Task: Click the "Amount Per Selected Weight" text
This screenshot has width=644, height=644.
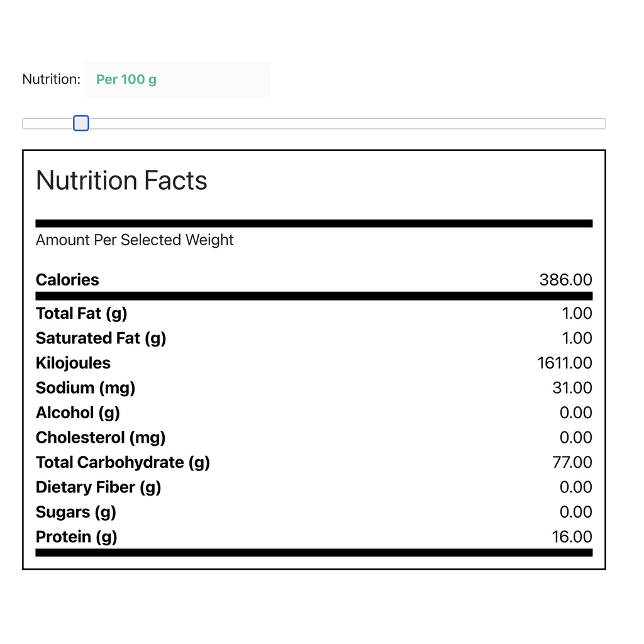Action: 135,240
